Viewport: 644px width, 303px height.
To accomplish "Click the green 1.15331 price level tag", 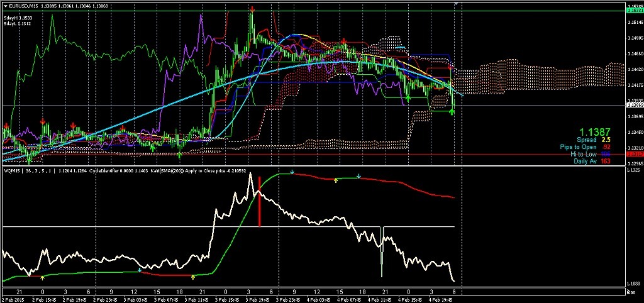I will (635, 11).
